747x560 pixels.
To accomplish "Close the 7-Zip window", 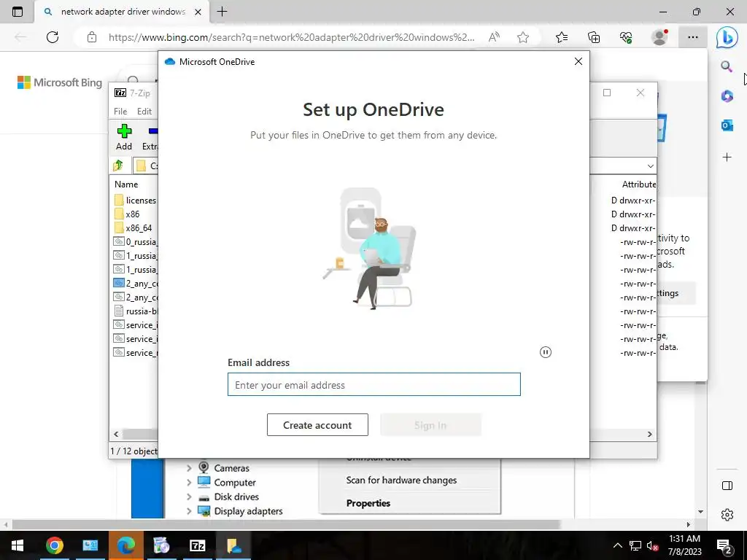I will (x=640, y=93).
